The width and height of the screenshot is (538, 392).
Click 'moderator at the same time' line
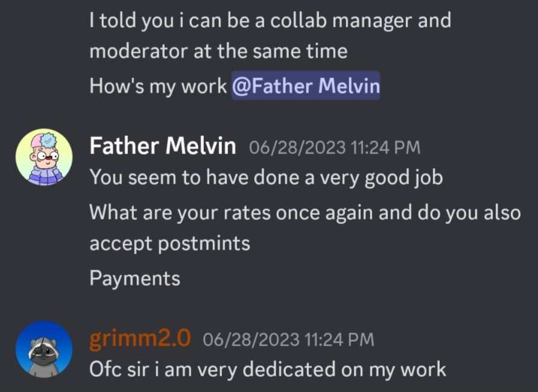point(218,51)
